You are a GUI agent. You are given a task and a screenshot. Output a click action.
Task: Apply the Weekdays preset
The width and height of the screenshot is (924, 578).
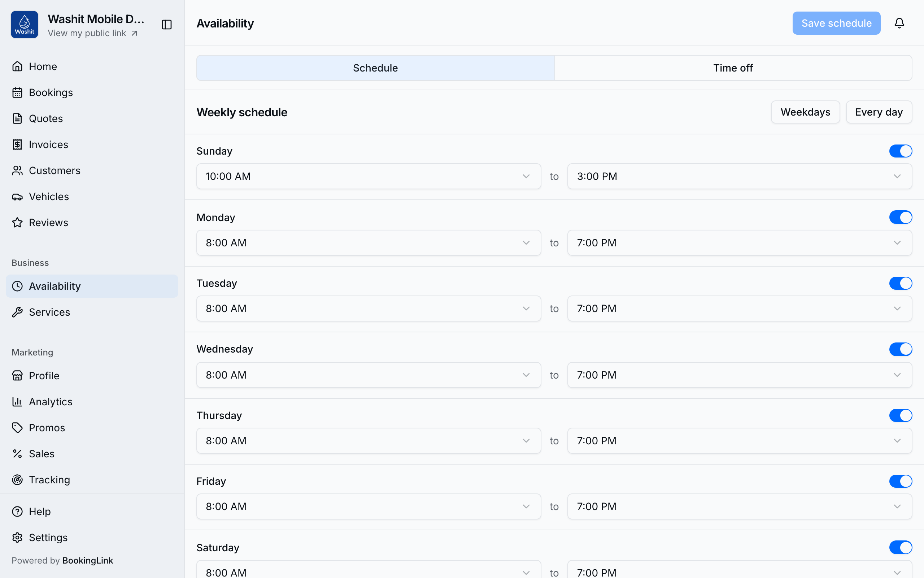tap(805, 112)
